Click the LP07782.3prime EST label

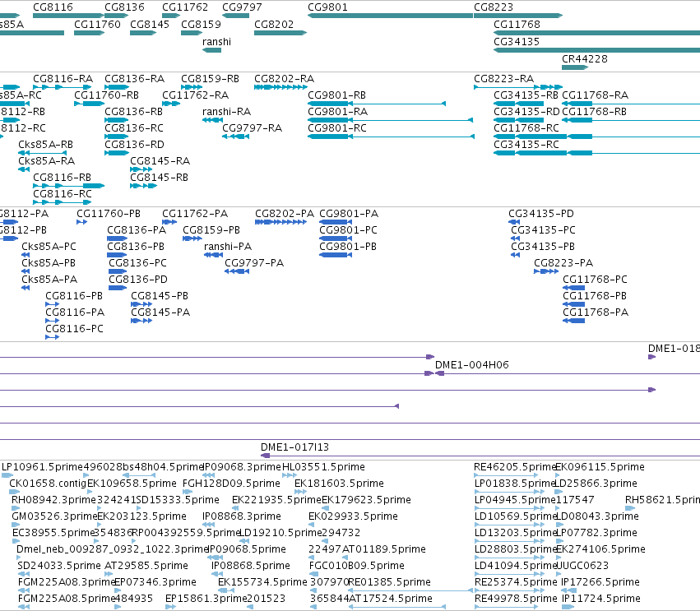596,533
